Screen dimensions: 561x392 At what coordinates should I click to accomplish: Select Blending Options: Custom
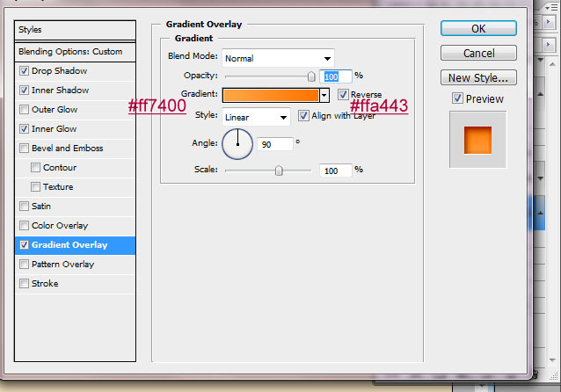pyautogui.click(x=70, y=52)
